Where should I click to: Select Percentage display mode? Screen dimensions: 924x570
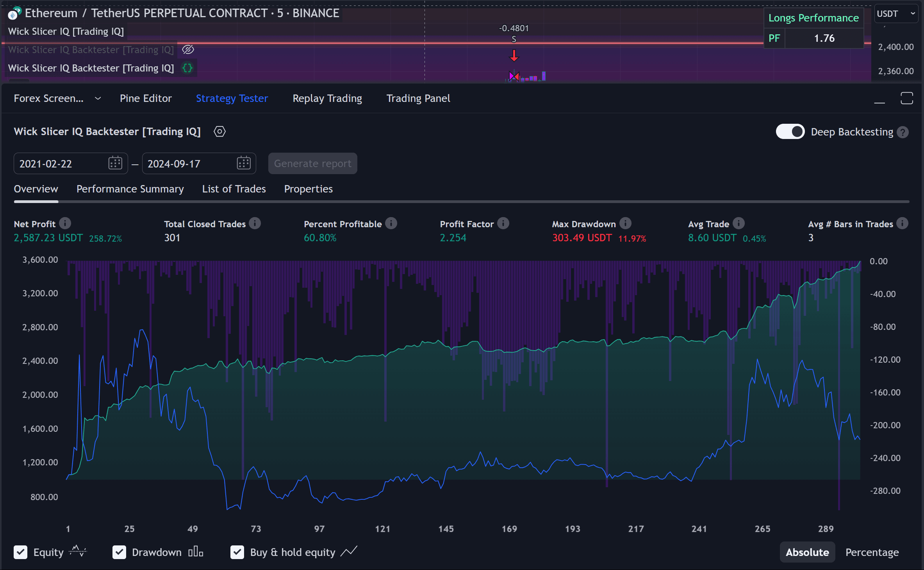coord(872,552)
